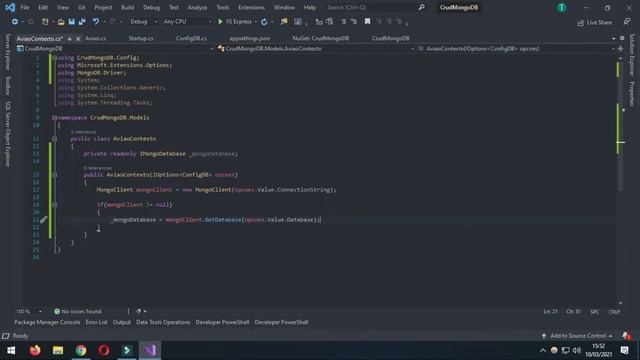Click the New Project toolbar icon
The height and width of the screenshot is (360, 640).
[x=45, y=22]
